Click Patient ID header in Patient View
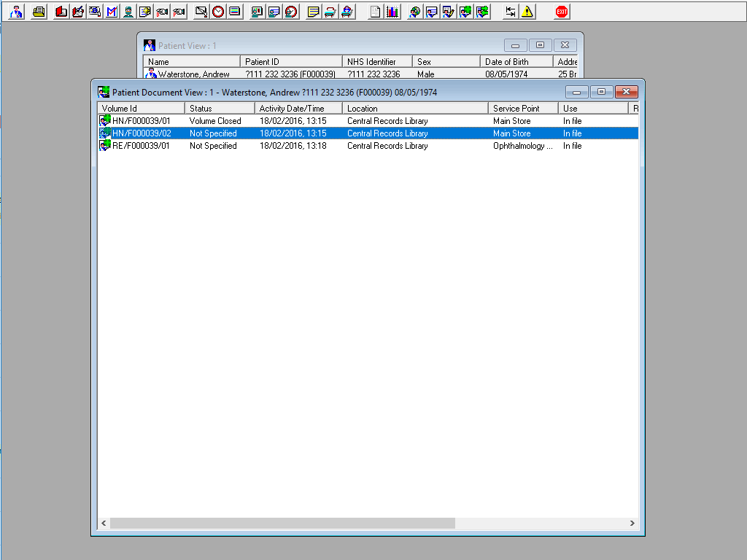Screen dimensions: 747x560 [291, 61]
